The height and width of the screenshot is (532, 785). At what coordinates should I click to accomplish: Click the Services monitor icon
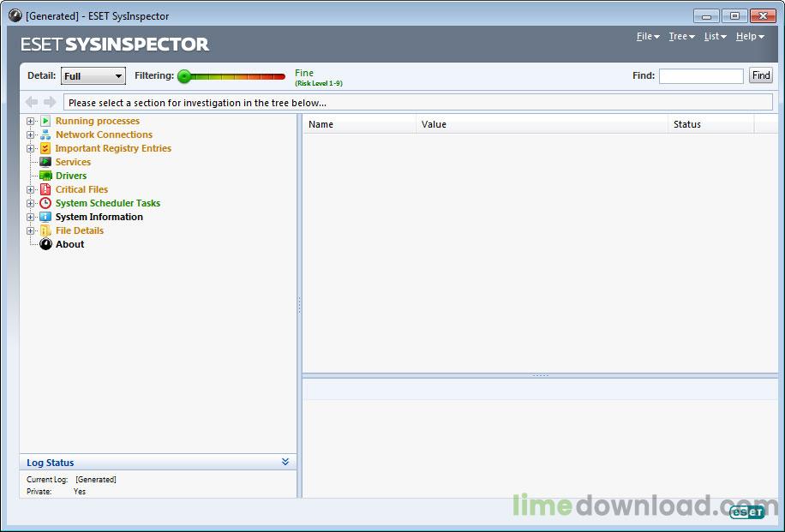(x=45, y=162)
